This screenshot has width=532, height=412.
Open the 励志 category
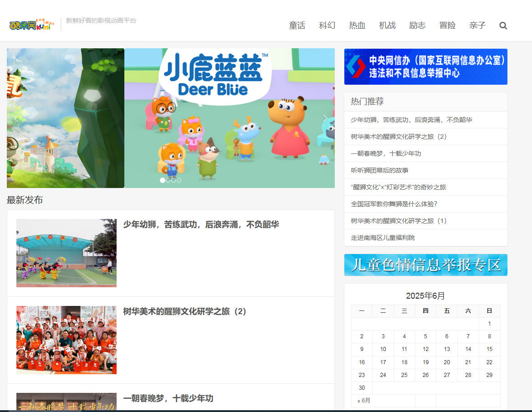(x=418, y=25)
